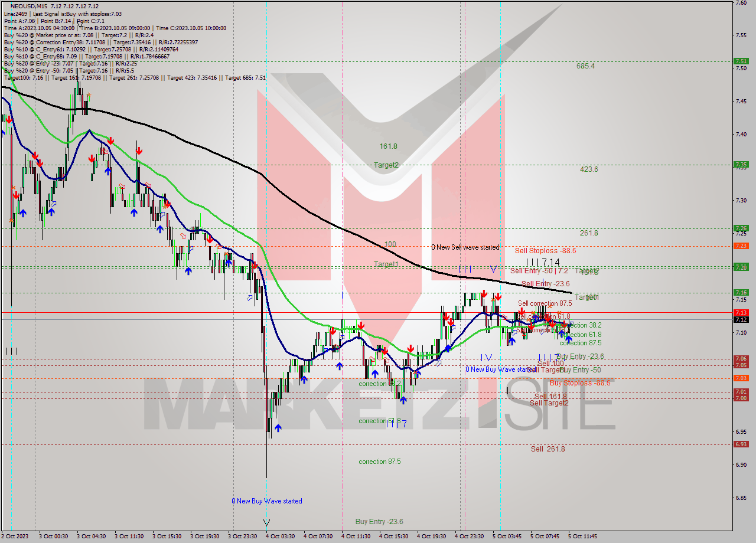Click the 'Sell Entry -50 | 7.2' label
This screenshot has width=756, height=543.
(539, 271)
